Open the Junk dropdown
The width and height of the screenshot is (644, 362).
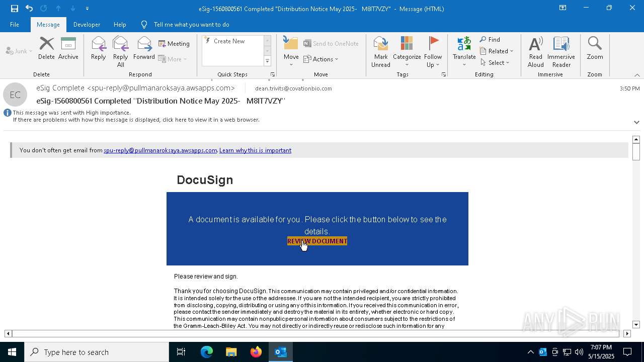(19, 51)
